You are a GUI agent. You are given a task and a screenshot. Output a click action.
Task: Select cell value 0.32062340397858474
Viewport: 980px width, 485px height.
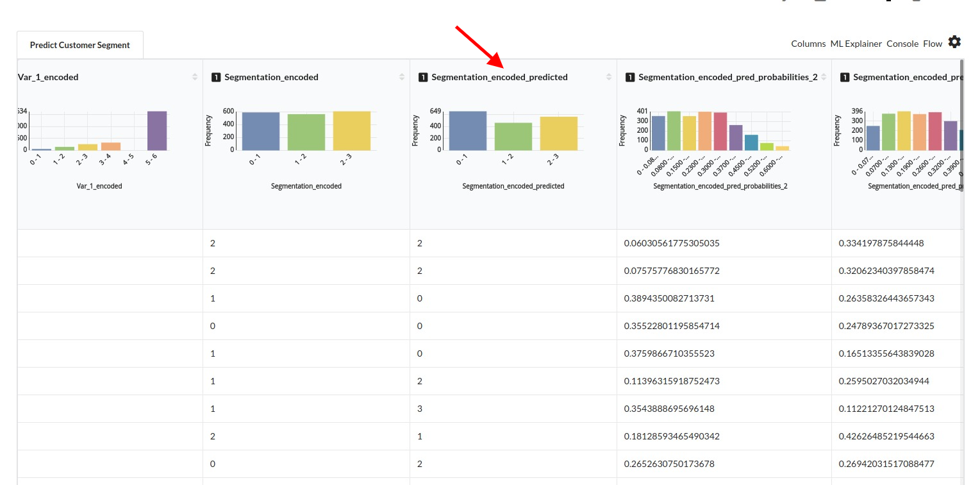pos(886,271)
